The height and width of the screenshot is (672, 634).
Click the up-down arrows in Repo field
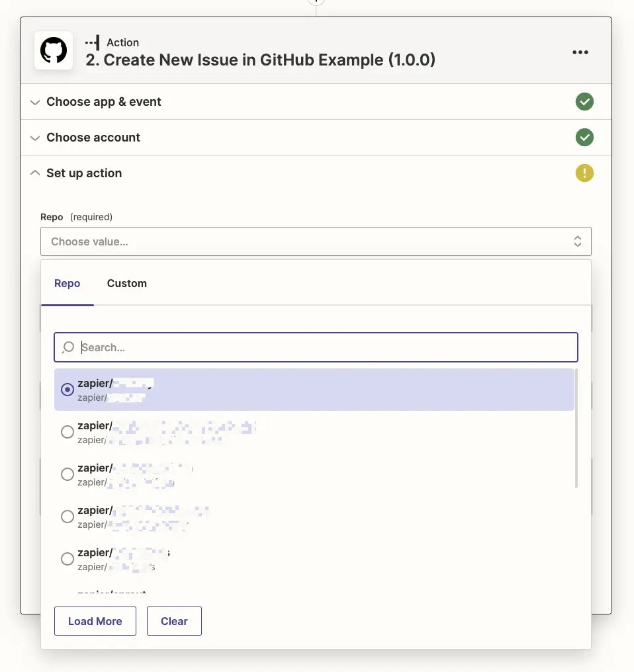pyautogui.click(x=577, y=241)
